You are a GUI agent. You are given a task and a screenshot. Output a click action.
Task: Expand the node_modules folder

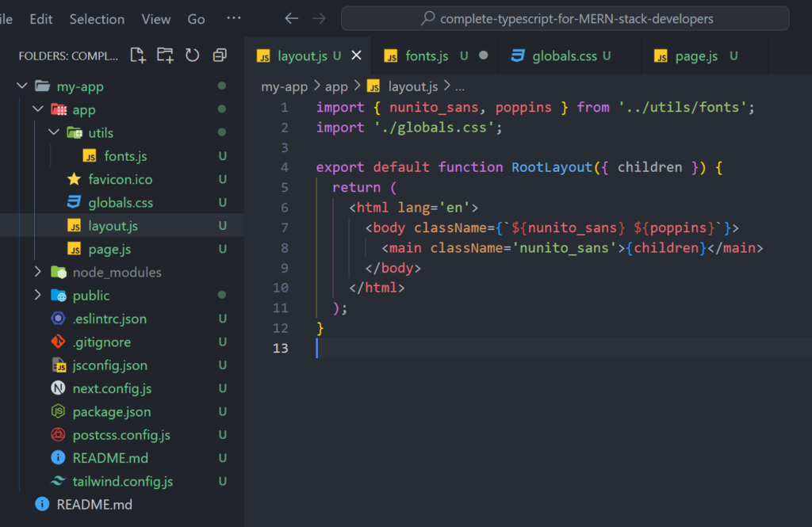pos(37,272)
